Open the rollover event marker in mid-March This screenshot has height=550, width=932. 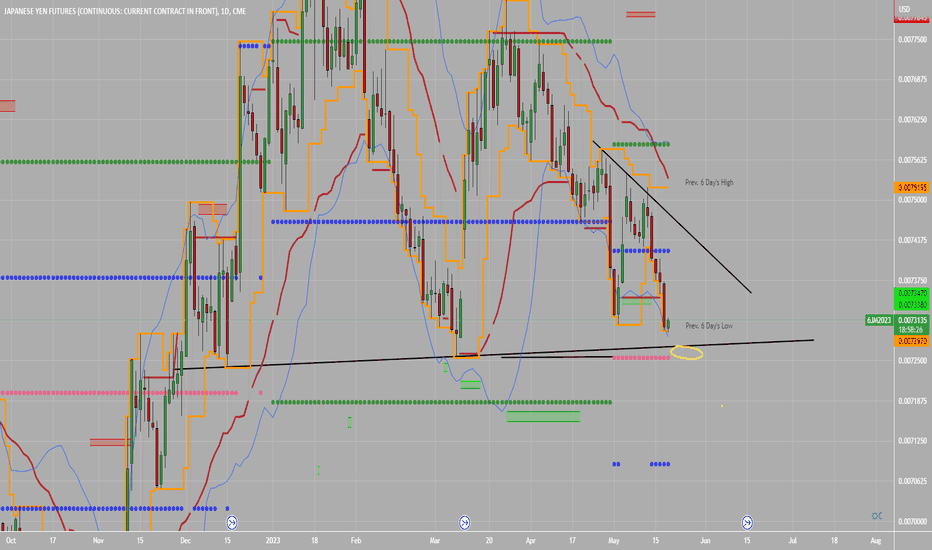[x=465, y=523]
